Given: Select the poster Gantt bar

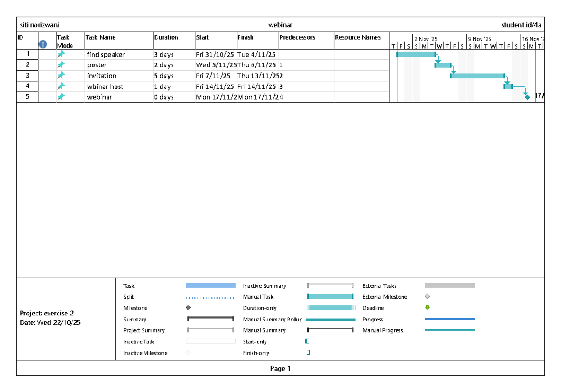Looking at the screenshot, I should 443,65.
